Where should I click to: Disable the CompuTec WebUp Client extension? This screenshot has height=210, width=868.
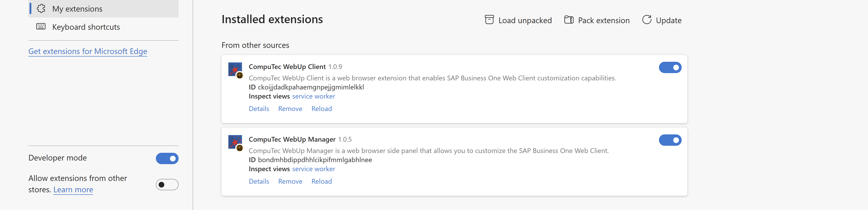tap(670, 68)
